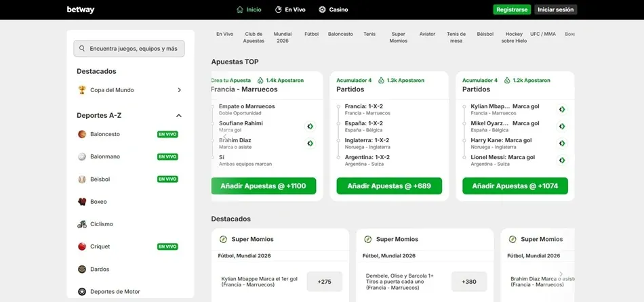Click the Registrarse button
This screenshot has width=644, height=302.
(512, 10)
